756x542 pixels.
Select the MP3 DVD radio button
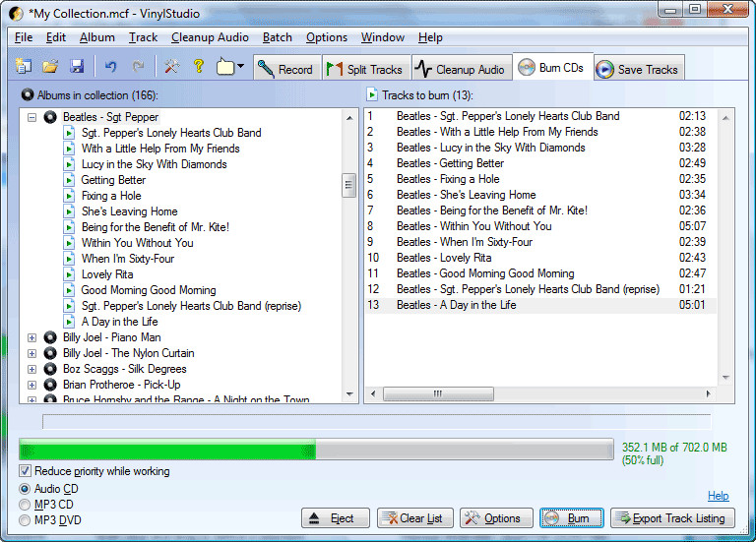tap(25, 520)
